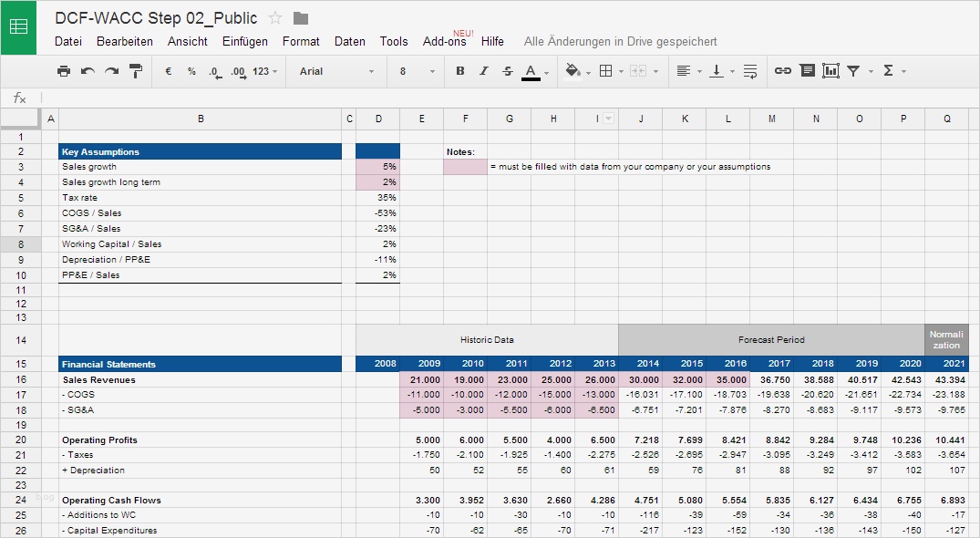Image resolution: width=980 pixels, height=538 pixels.
Task: Click the redo arrow icon
Action: point(111,71)
